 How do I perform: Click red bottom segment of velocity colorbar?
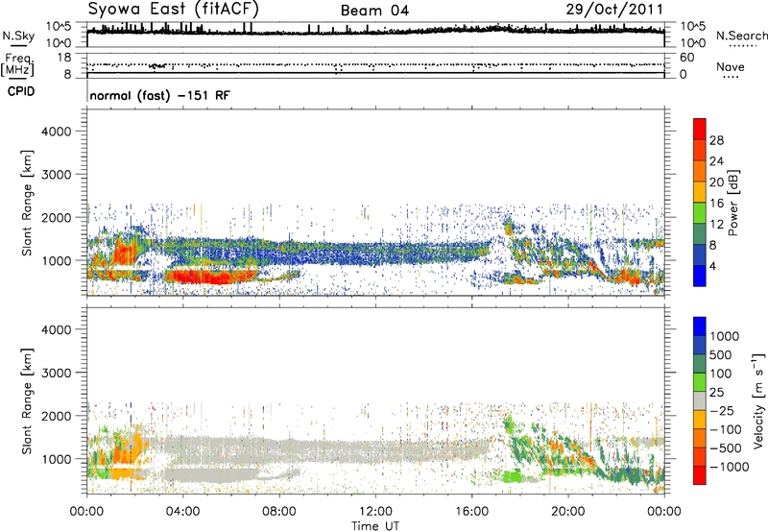tap(700, 475)
